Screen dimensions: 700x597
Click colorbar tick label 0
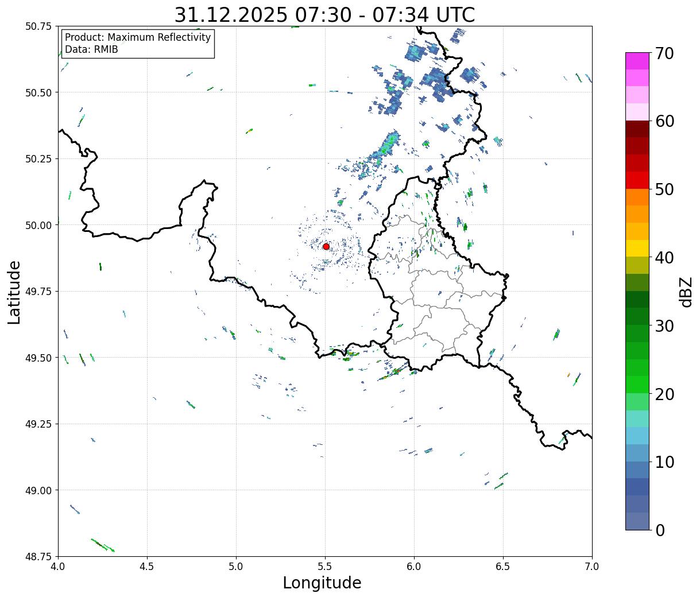click(660, 530)
